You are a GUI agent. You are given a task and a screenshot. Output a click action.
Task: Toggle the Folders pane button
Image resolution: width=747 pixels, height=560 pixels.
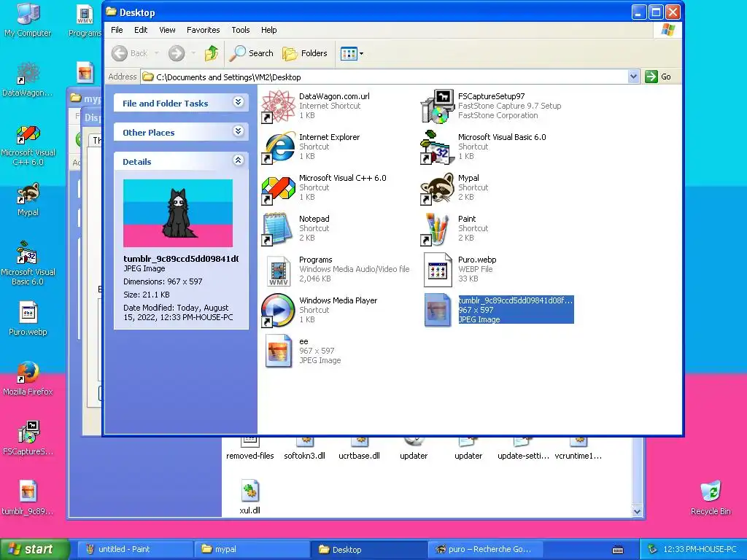[x=305, y=53]
